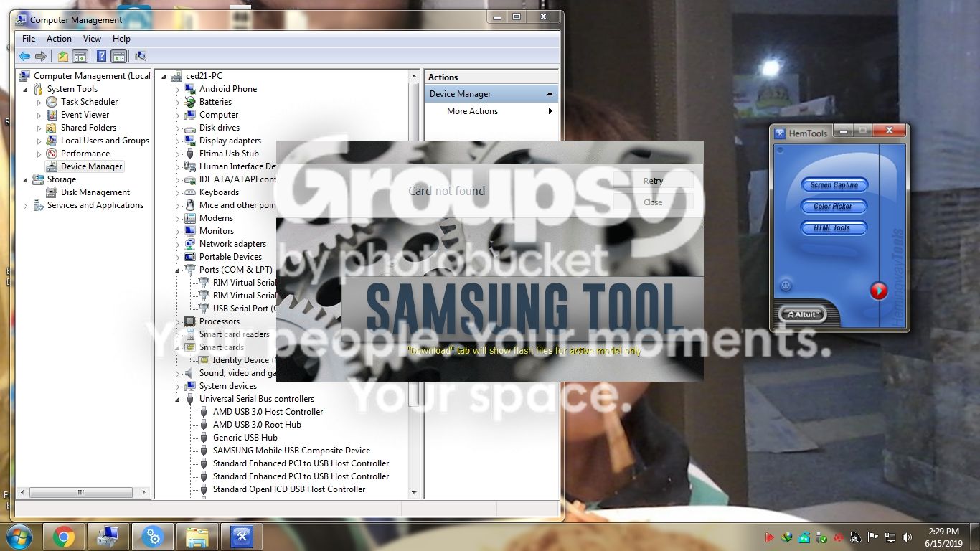The width and height of the screenshot is (980, 551).
Task: Click the Disk Management icon in tree
Action: (x=52, y=192)
